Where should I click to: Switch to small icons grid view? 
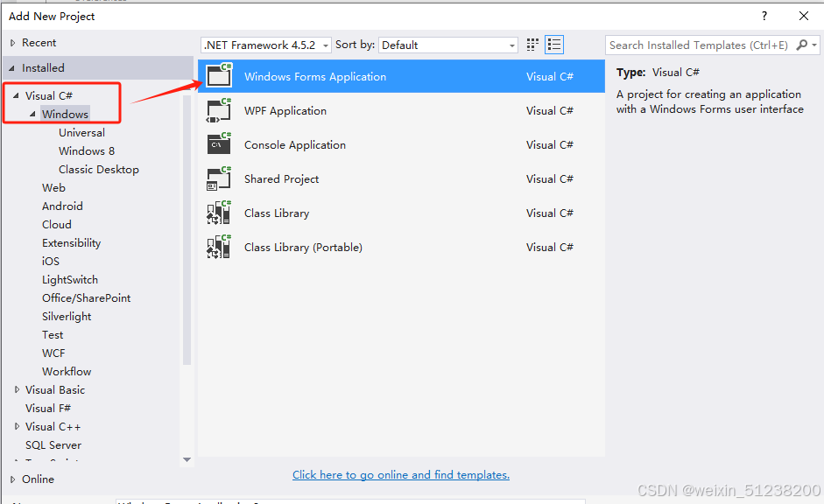tap(532, 45)
